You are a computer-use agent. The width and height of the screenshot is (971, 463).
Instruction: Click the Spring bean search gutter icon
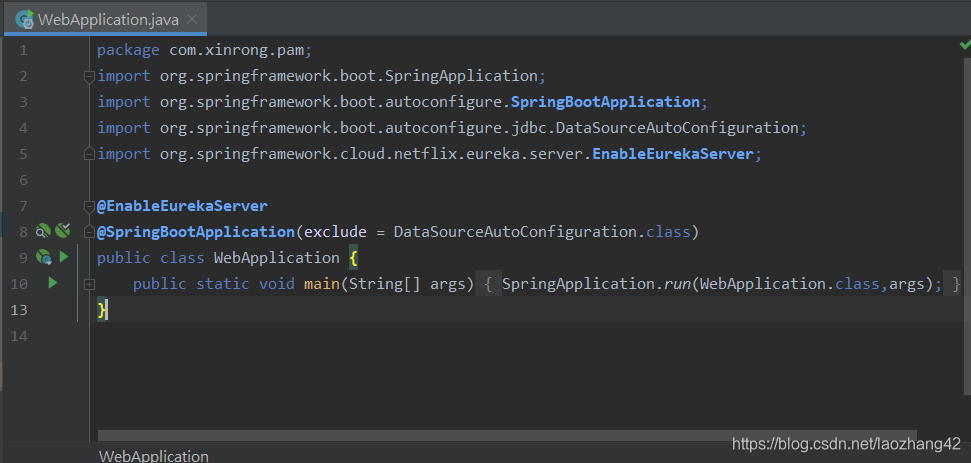pyautogui.click(x=43, y=231)
